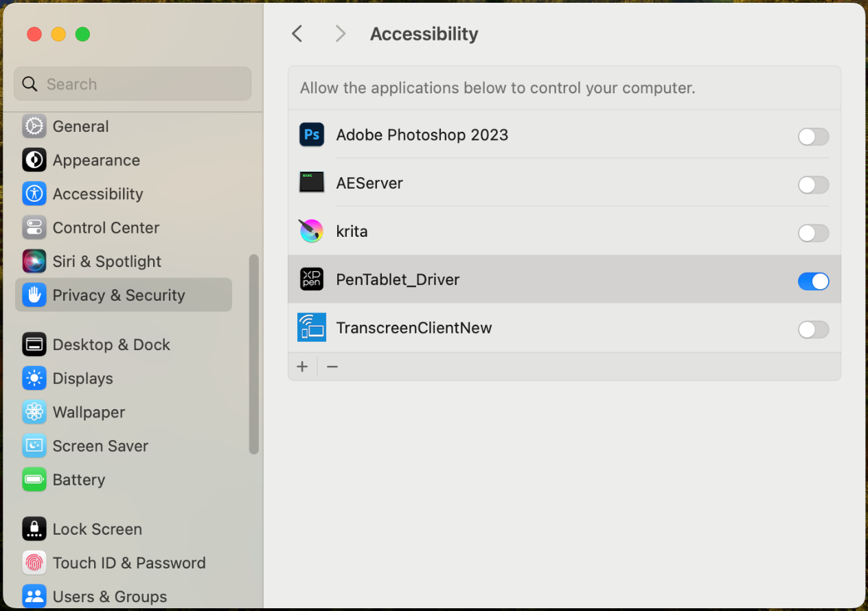Viewport: 868px width, 611px height.
Task: Click the XP-Pen PenTablet_Driver icon
Action: pyautogui.click(x=312, y=279)
